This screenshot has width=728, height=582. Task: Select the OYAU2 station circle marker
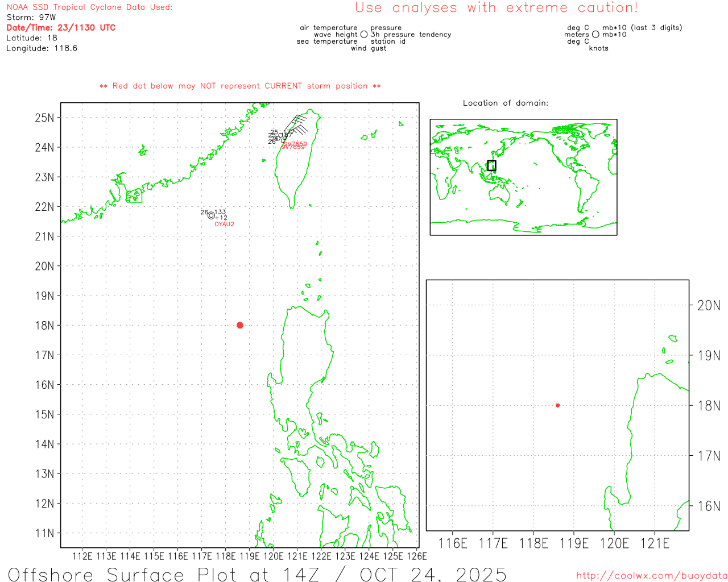click(211, 215)
